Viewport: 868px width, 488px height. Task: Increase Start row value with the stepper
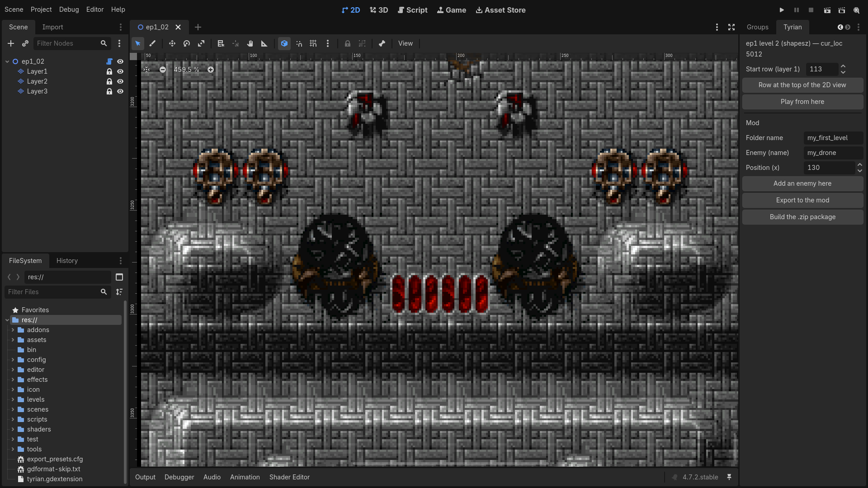tap(843, 66)
